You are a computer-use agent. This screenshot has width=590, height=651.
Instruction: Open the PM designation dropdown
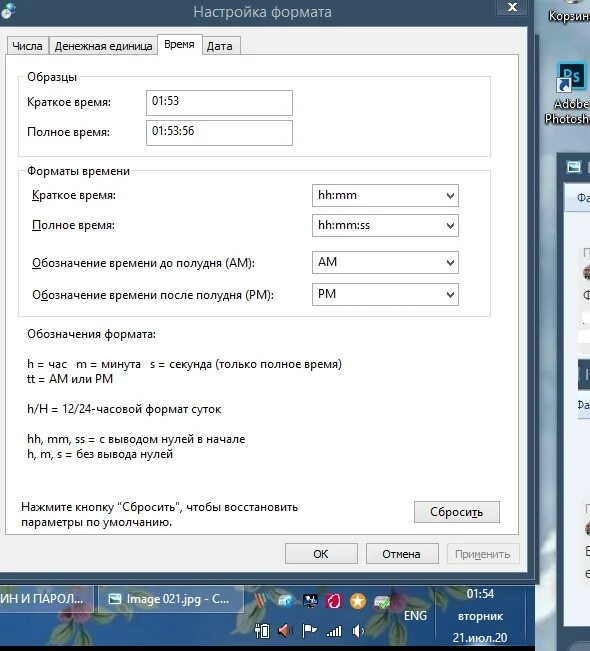click(x=385, y=294)
